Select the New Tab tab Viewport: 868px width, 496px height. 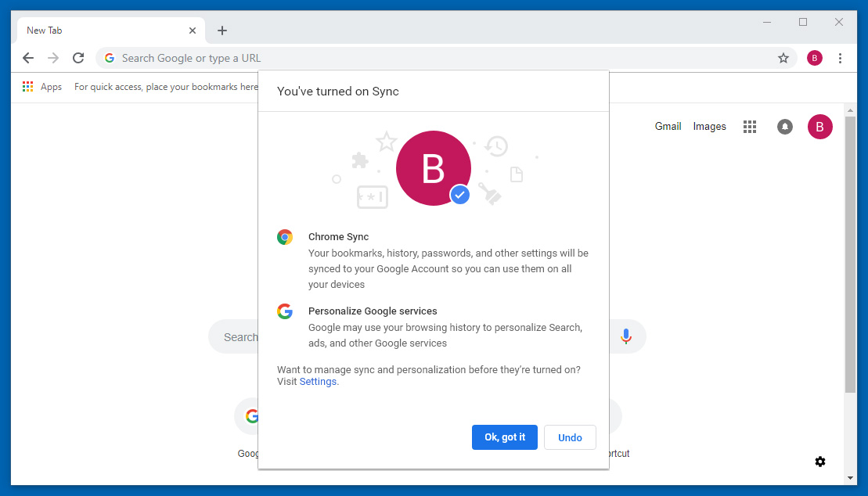[x=110, y=31]
